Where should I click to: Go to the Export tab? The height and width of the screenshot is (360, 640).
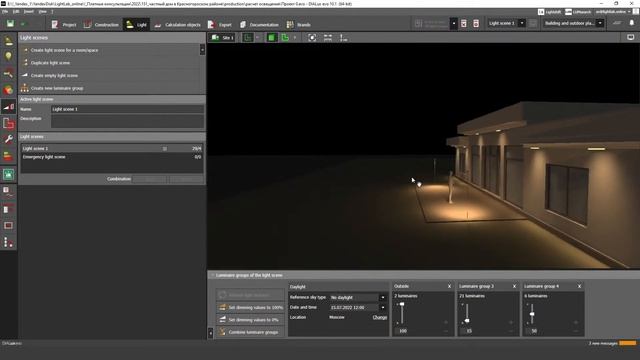point(220,24)
